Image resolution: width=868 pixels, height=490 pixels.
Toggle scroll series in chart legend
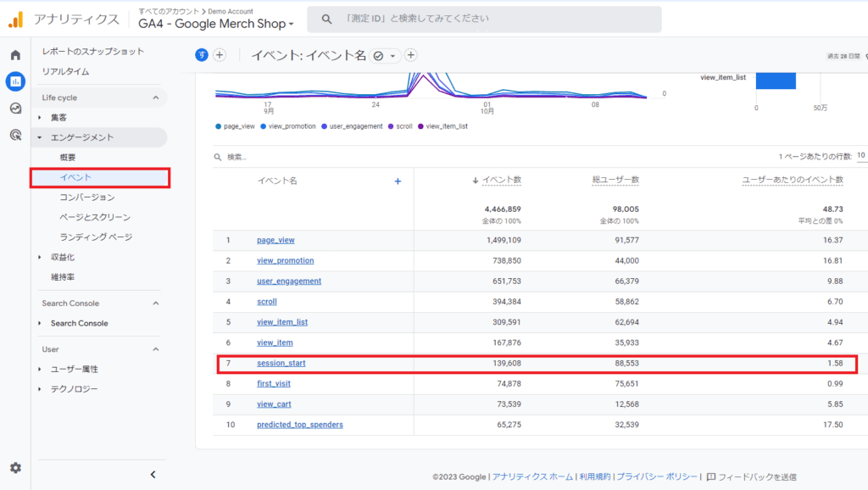[400, 126]
